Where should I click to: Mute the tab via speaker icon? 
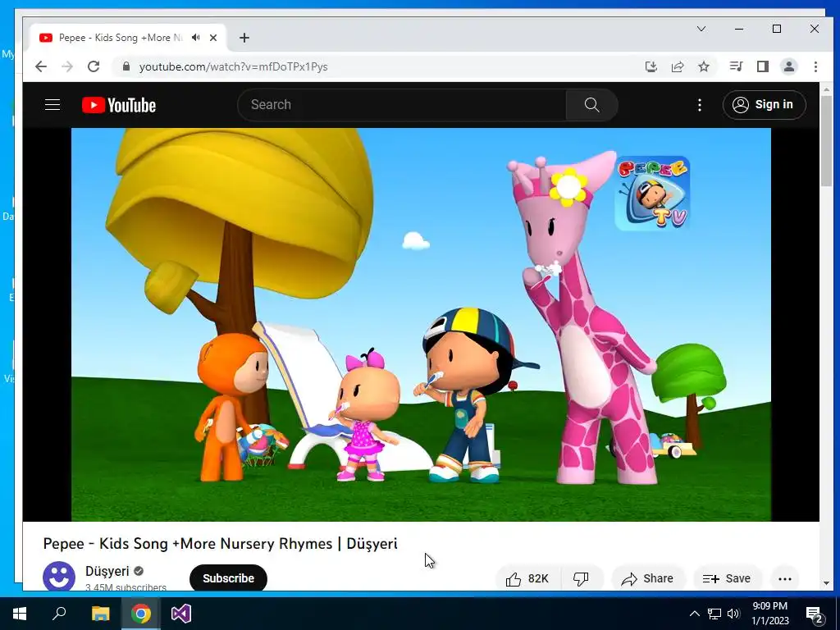(196, 38)
